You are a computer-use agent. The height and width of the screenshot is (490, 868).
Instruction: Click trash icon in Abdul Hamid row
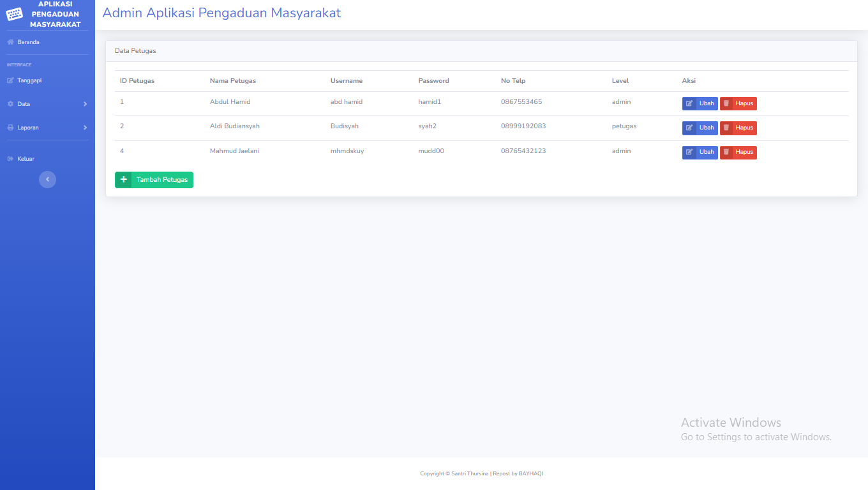point(726,103)
